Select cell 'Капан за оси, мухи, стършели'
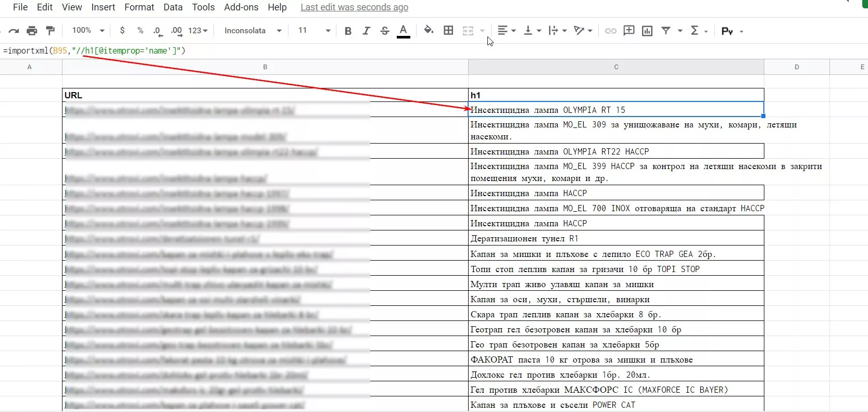Viewport: 868px width, 412px height. [x=616, y=300]
